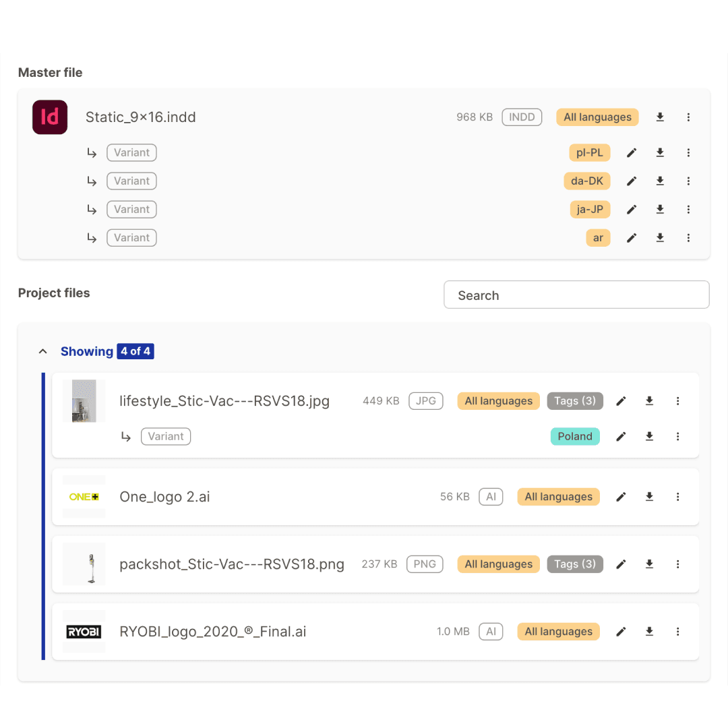Select the Poland language tag
The image size is (728, 728).
pyautogui.click(x=575, y=436)
